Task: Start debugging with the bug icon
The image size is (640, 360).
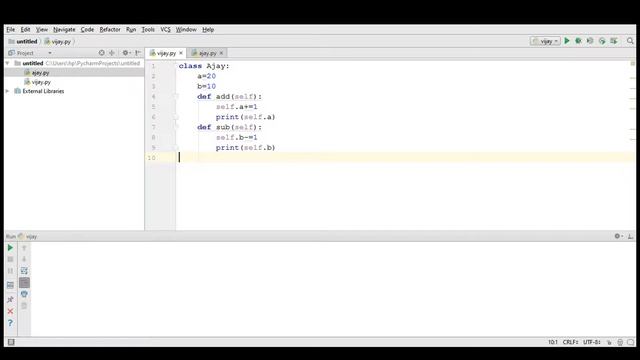Action: click(578, 41)
